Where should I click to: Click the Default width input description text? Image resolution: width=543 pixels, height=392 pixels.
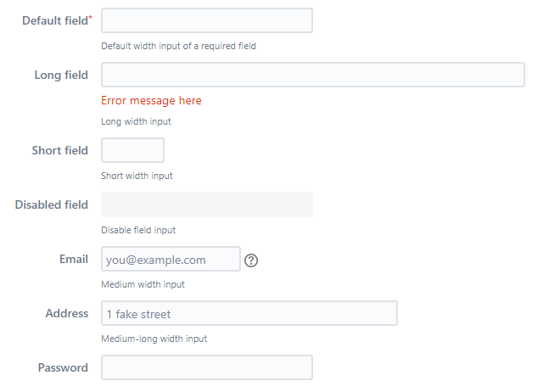(179, 46)
